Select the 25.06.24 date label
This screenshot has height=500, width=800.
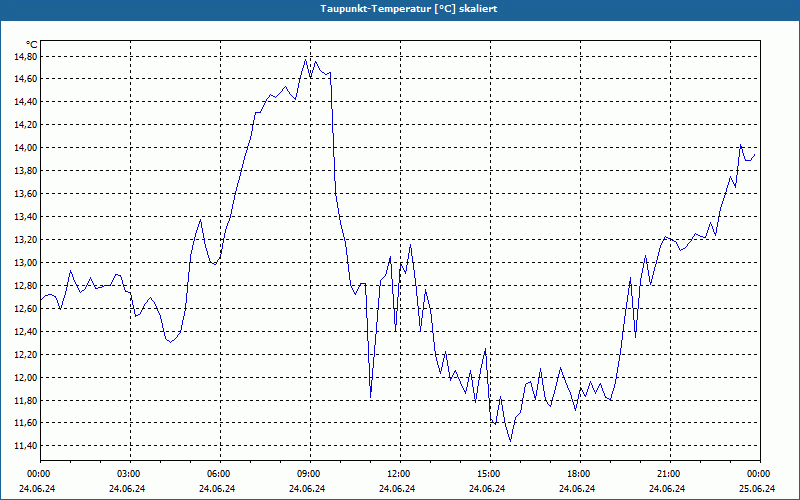click(757, 488)
